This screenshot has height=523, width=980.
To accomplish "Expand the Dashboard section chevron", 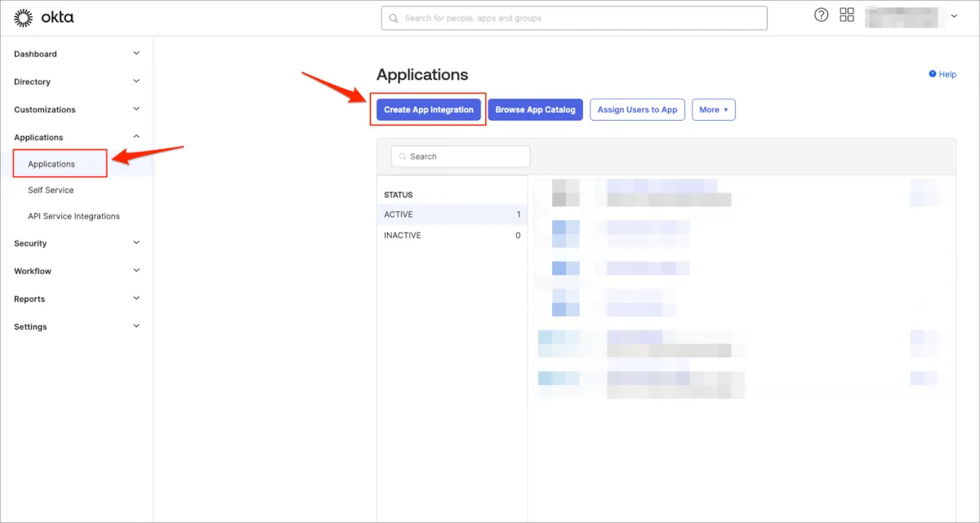I will [x=136, y=54].
